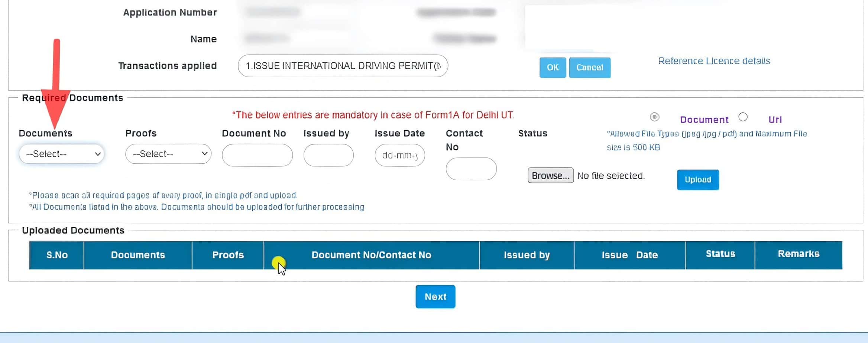868x343 pixels.
Task: Open the Documents select dropdown
Action: pos(61,154)
